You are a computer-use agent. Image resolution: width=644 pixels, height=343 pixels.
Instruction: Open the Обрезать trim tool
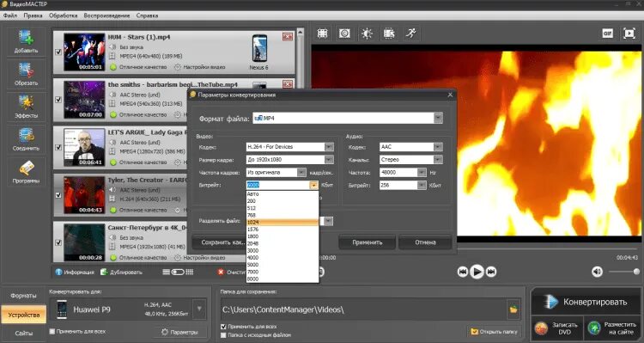point(26,70)
